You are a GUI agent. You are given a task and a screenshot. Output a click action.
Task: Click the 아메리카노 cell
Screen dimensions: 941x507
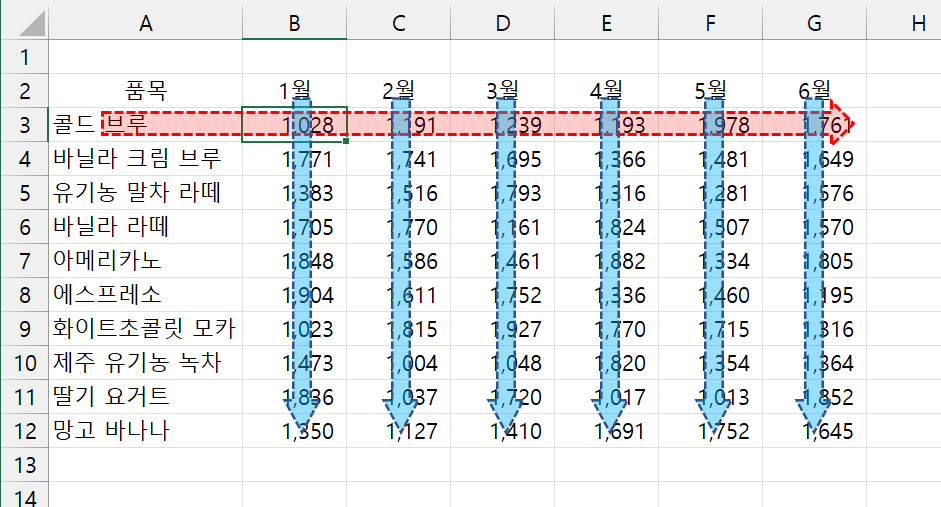[x=146, y=261]
